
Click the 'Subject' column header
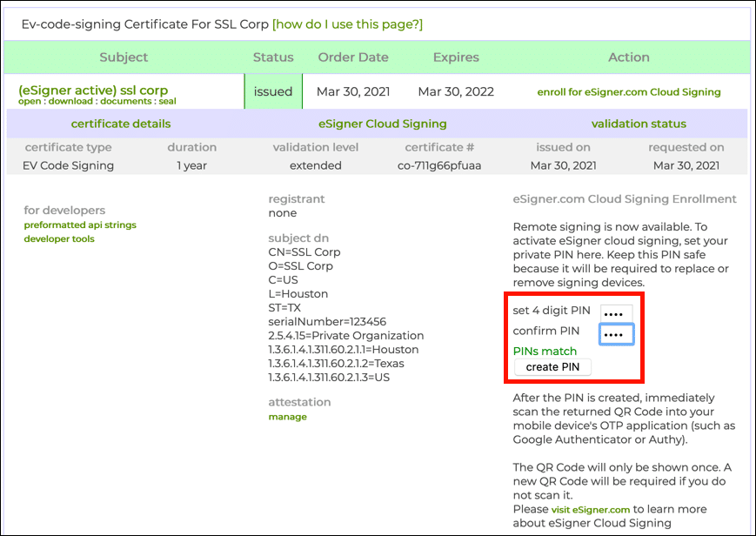pos(124,57)
